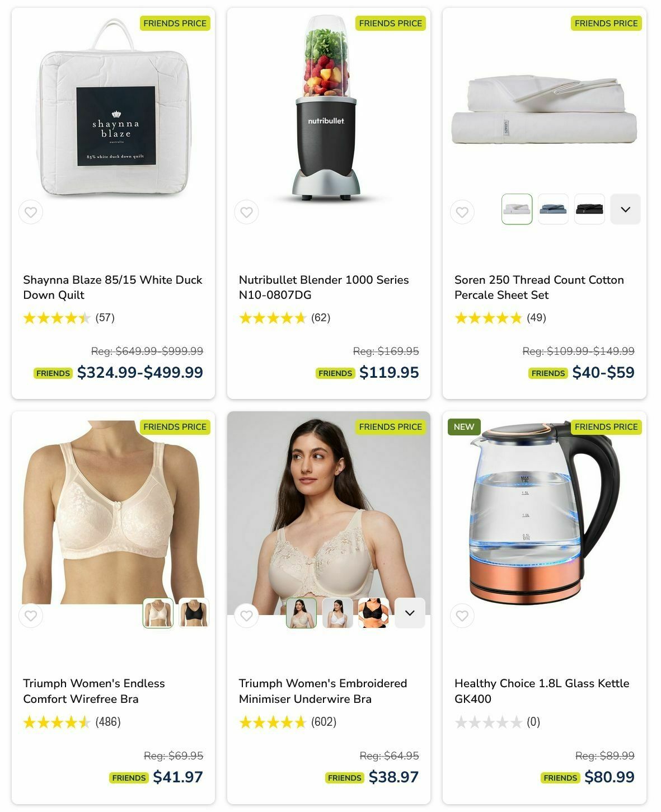
Task: Add Shayna Blaze Duck Down Quilt to wishlist
Action: 31,212
